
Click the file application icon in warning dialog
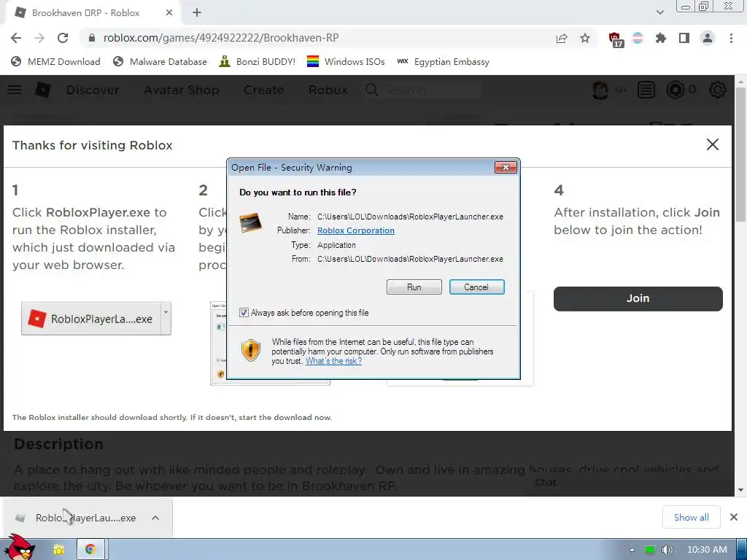pos(250,222)
